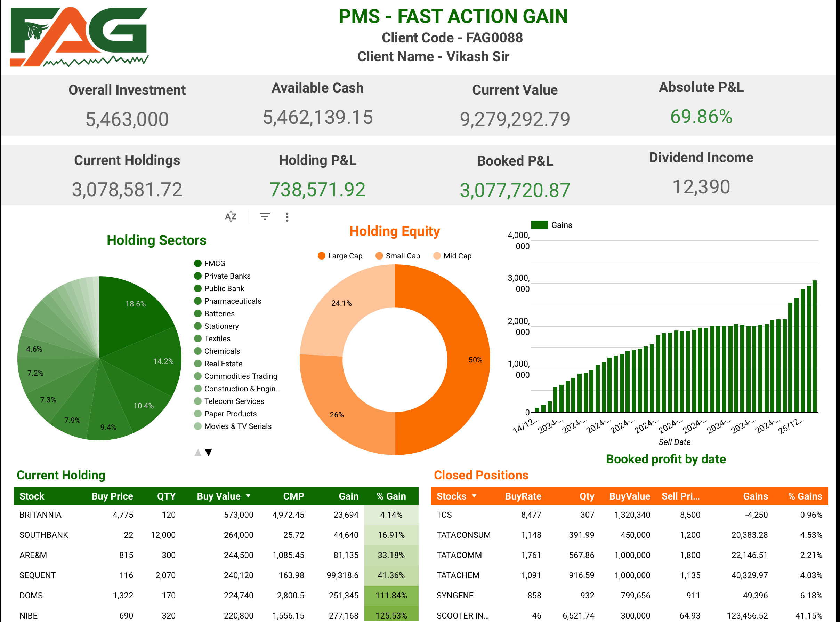Click the CMP column header
840x622 pixels.
(x=293, y=496)
